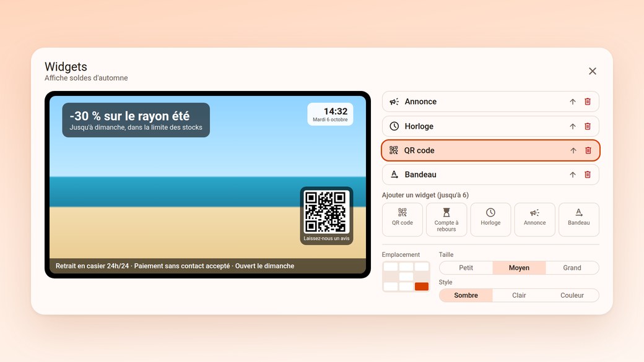
Task: Select the Annonce row in widget list
Action: 490,101
